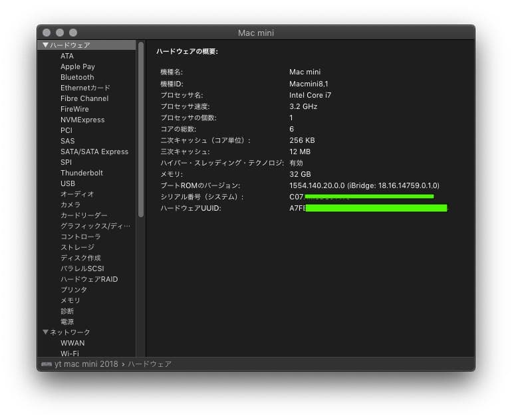Click the minimize window button
Viewport: 512px width, 420px height.
point(60,33)
